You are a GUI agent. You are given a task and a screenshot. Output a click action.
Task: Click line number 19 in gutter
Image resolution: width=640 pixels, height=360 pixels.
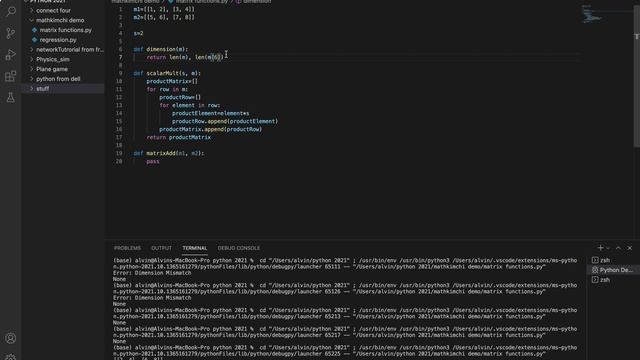coord(119,153)
